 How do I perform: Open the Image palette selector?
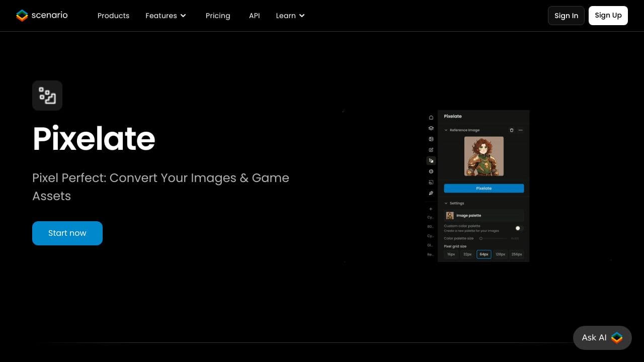pyautogui.click(x=484, y=216)
